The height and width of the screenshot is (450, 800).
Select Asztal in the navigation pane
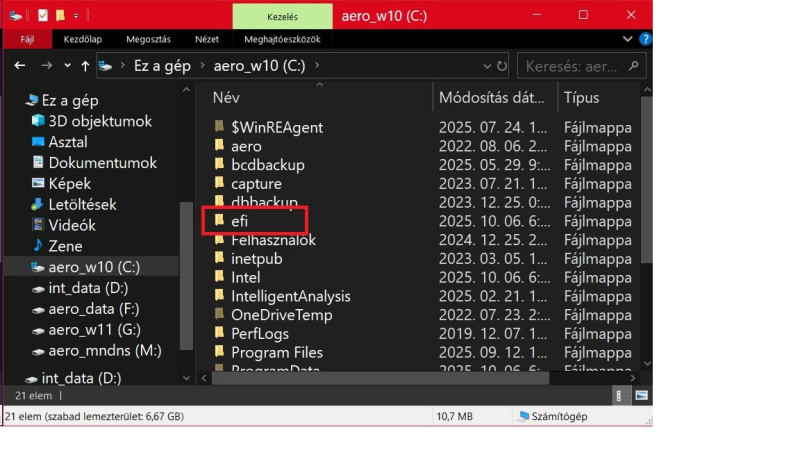[x=68, y=142]
